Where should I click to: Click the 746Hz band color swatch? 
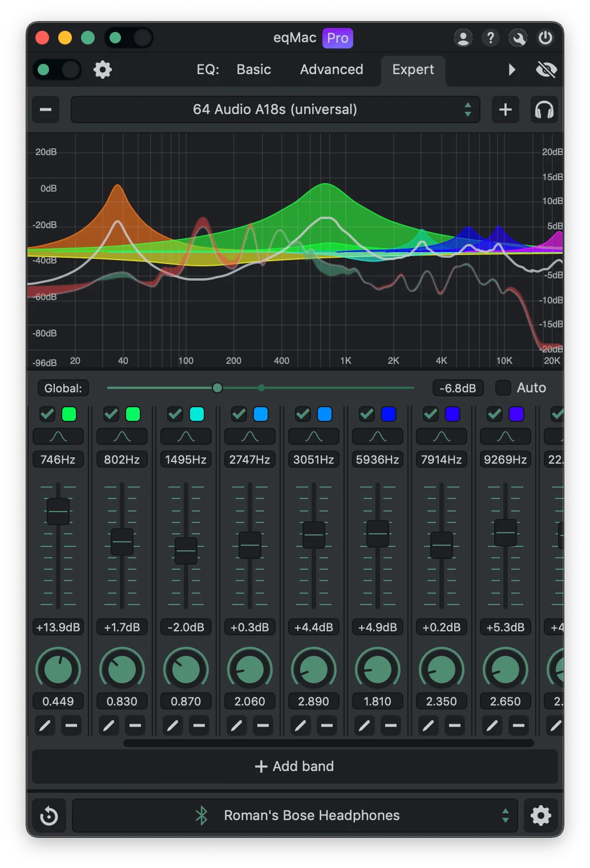pyautogui.click(x=69, y=414)
